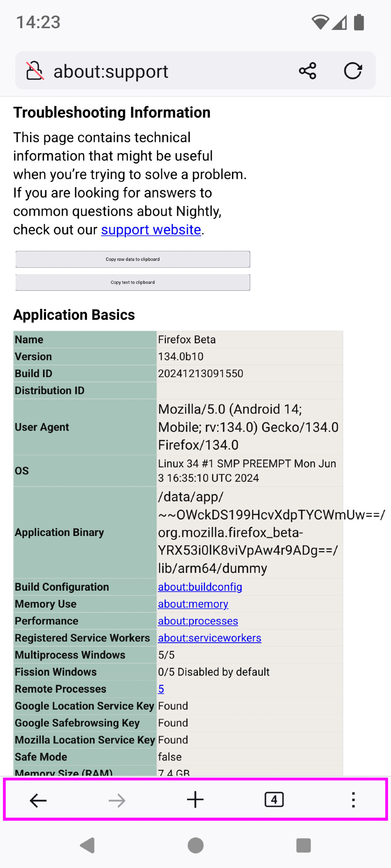Reload the page with the refresh icon

[x=353, y=71]
